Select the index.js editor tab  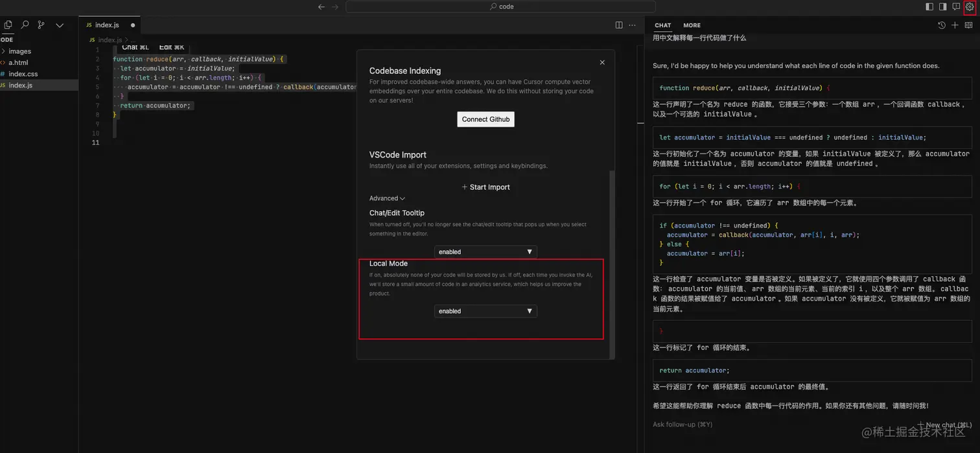click(x=109, y=25)
